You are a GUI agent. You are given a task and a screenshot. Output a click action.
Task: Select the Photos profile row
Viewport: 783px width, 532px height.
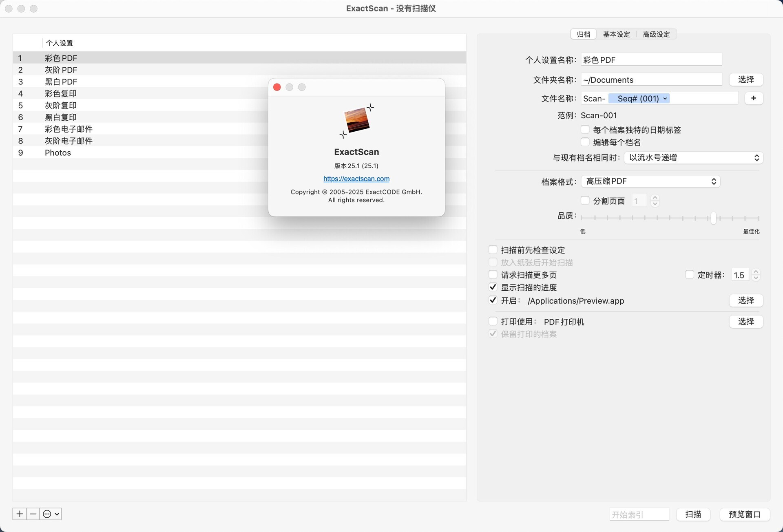239,152
